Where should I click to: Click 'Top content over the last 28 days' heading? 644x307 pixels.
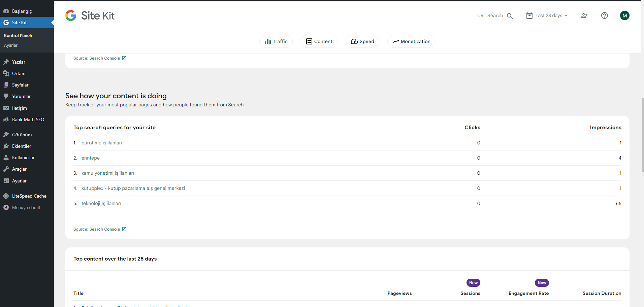point(115,259)
